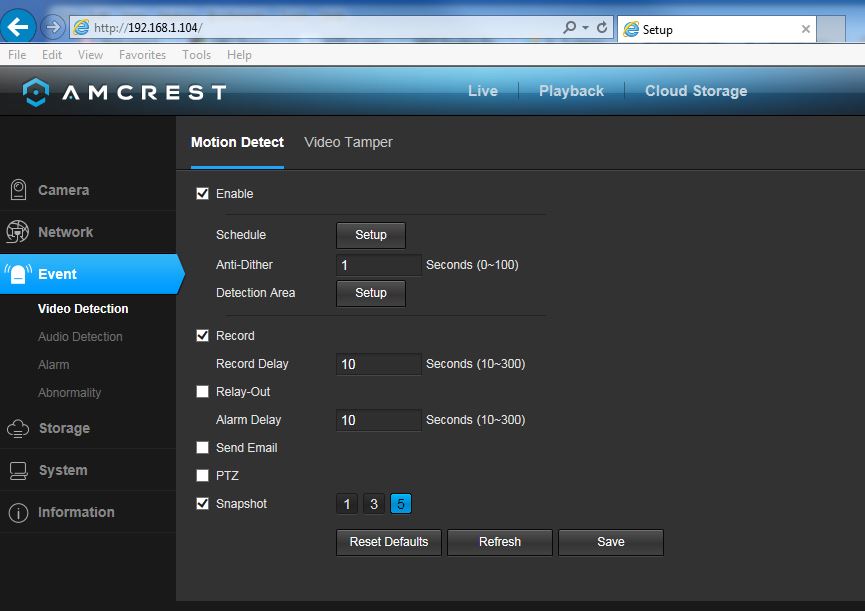Close the Setup browser tab
Image resolution: width=865 pixels, height=611 pixels.
click(805, 29)
